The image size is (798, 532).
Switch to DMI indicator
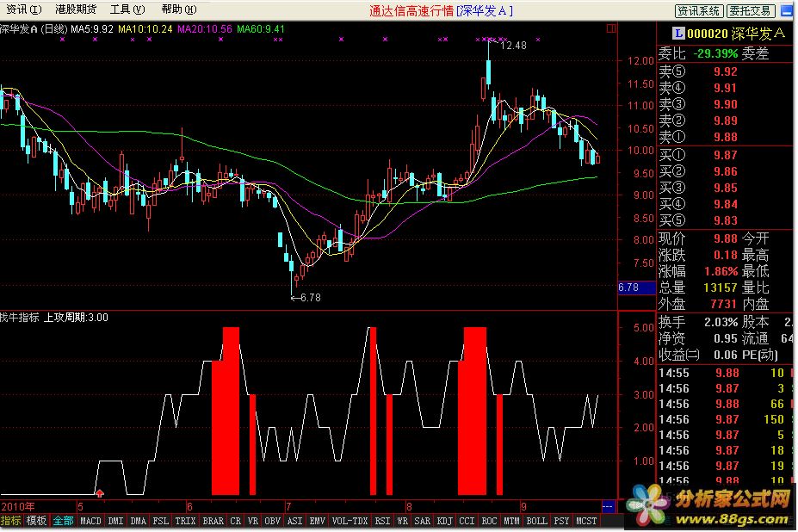[115, 521]
